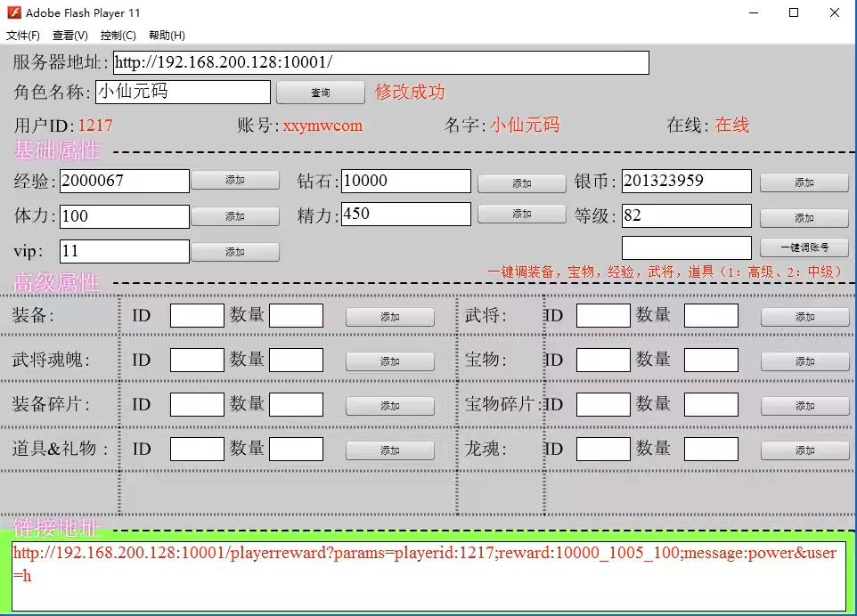This screenshot has height=616, width=857.
Task: Click the vip value field
Action: click(x=125, y=251)
